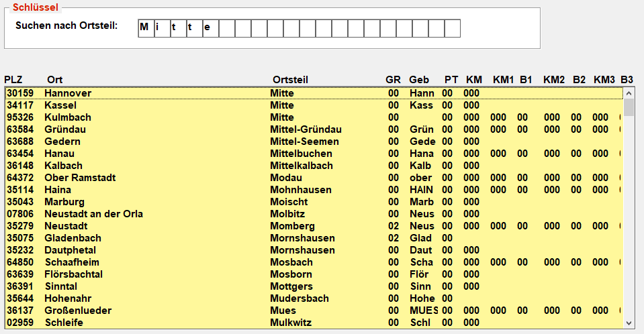Click the first search box containing M

click(x=146, y=28)
